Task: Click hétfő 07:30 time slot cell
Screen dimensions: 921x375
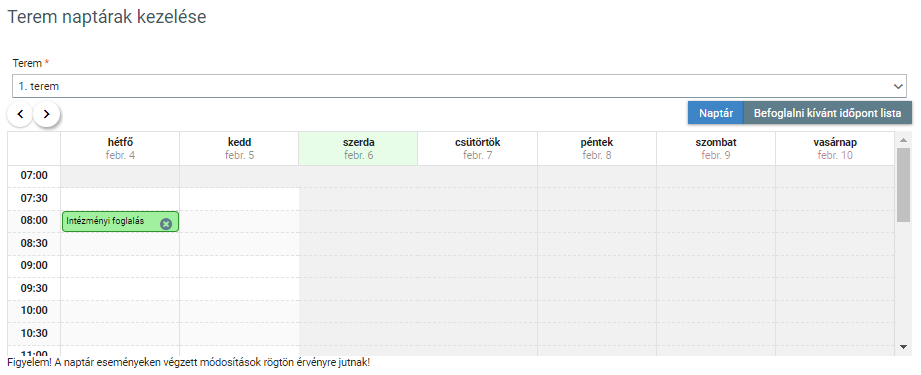Action: (120, 199)
